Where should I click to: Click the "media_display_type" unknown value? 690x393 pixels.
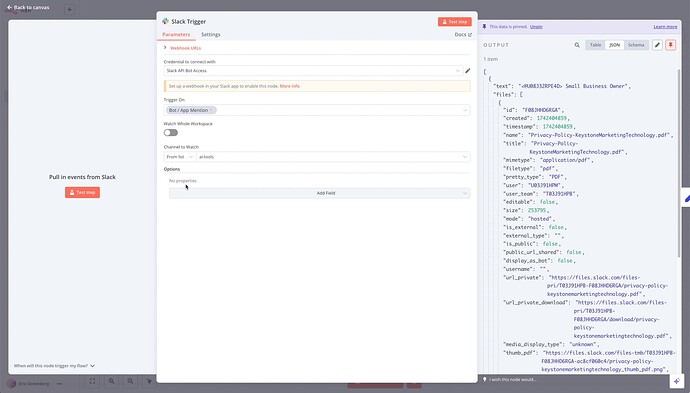pos(583,344)
